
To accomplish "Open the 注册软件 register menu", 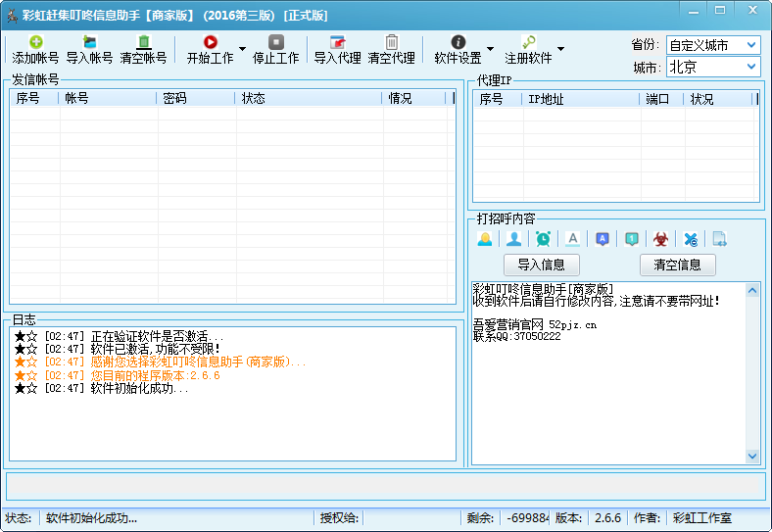I will coord(528,49).
